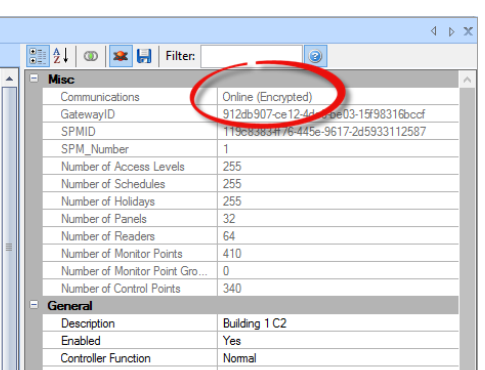Viewport: 485px width, 370px height.
Task: Go to next tab with right arrow
Action: [451, 32]
